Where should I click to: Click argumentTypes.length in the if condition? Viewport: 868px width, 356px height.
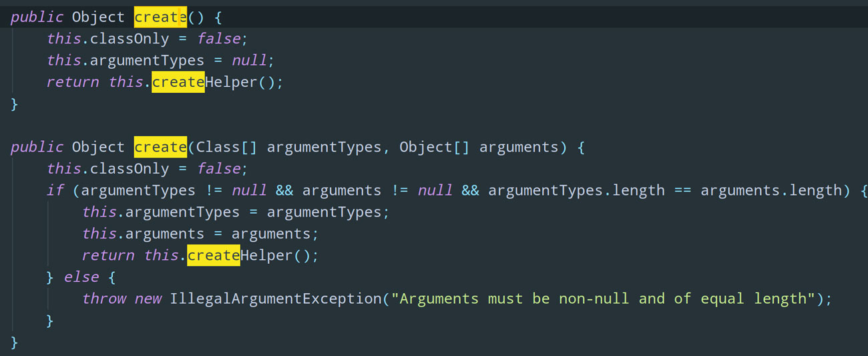576,190
